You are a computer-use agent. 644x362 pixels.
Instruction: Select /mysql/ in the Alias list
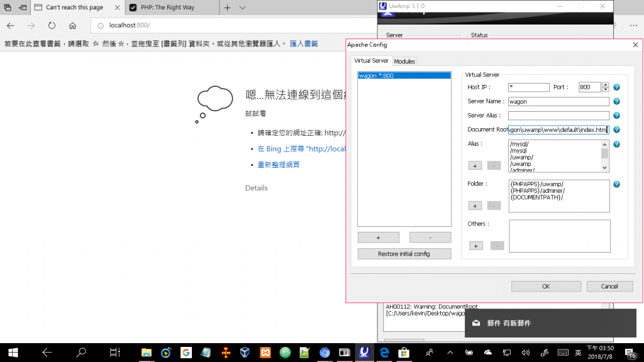pyautogui.click(x=519, y=144)
